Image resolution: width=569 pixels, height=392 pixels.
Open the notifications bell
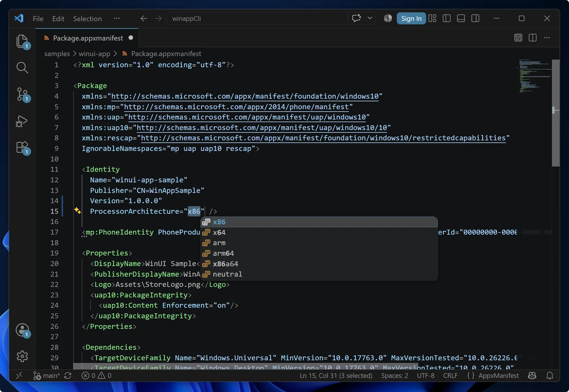click(x=550, y=376)
